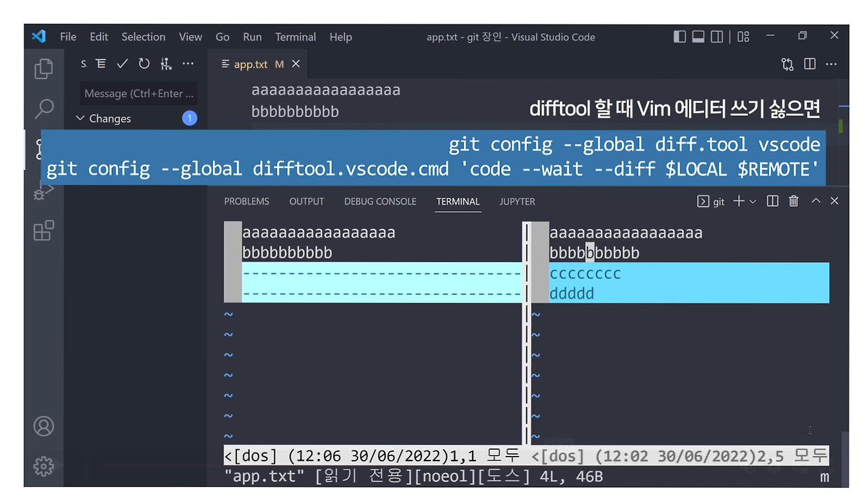Open the Edit menu
Viewport: 867px width, 504px height.
(x=99, y=37)
